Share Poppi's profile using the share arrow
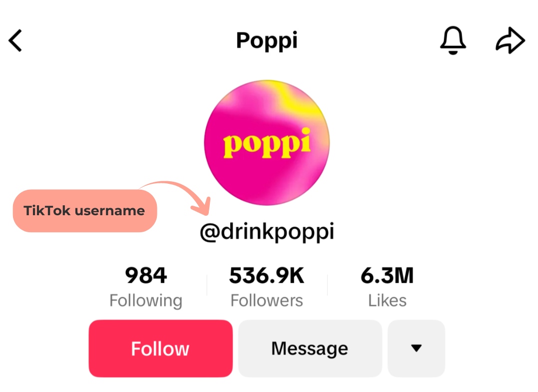Screen dimensions: 538x392 click(x=510, y=40)
